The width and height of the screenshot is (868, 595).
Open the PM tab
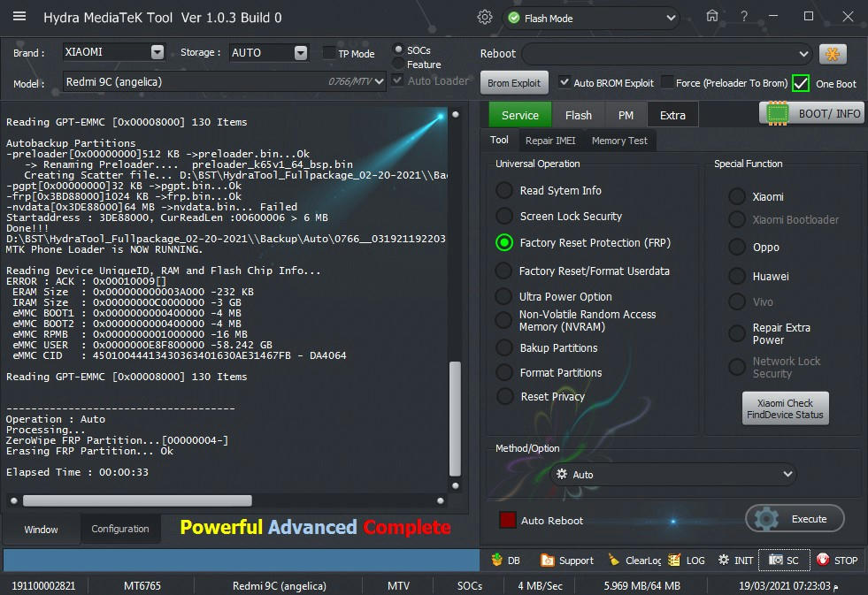[x=626, y=115]
